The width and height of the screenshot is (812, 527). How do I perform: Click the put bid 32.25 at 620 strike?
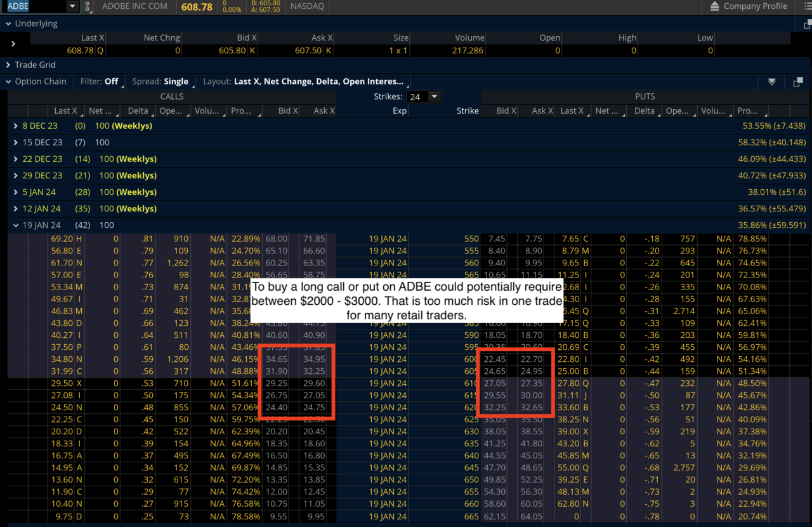pyautogui.click(x=495, y=408)
